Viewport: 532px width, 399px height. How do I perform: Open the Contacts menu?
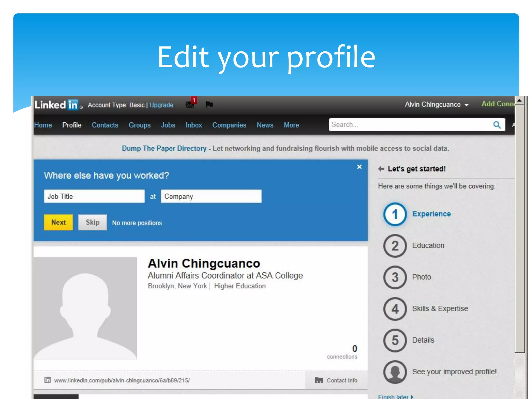pos(105,125)
